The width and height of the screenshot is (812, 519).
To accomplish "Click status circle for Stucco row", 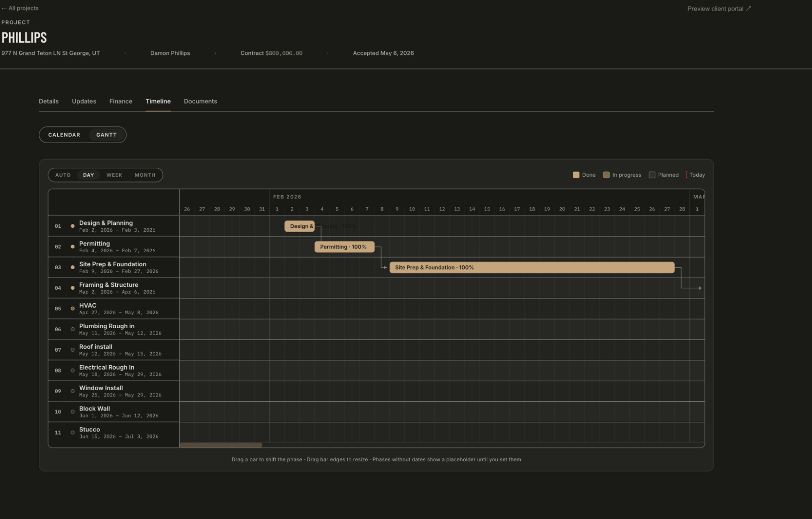I will [73, 432].
